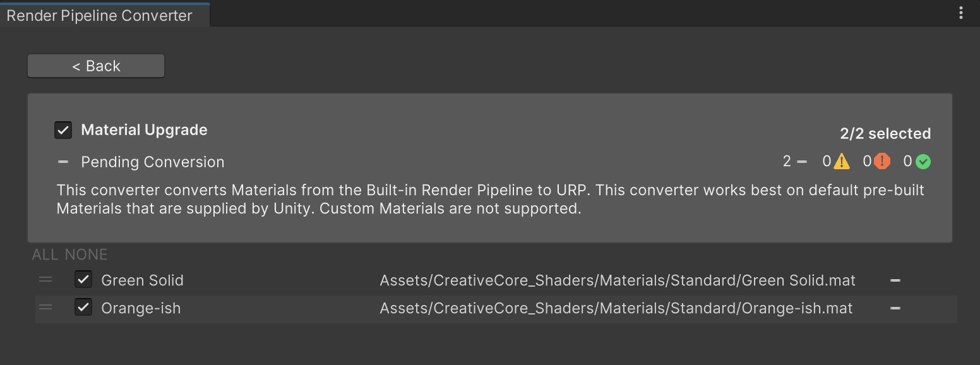The image size is (980, 365).
Task: Click the yellow warning count icon
Action: [x=842, y=162]
